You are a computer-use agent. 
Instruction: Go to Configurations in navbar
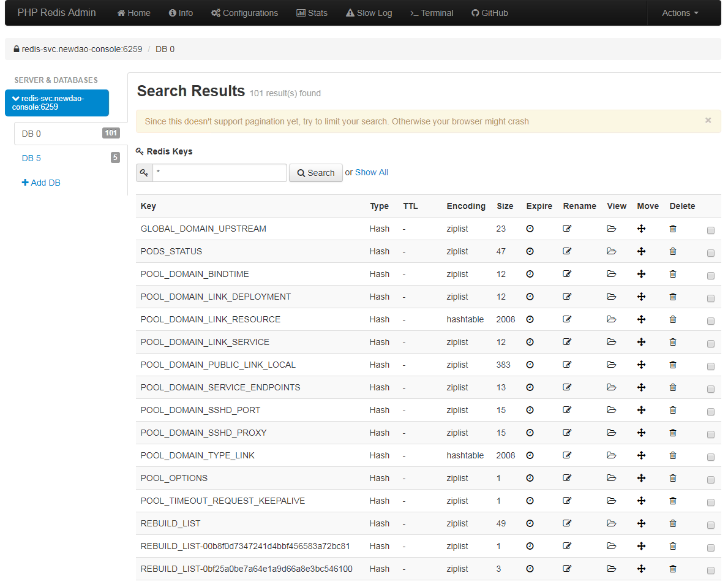pyautogui.click(x=244, y=13)
